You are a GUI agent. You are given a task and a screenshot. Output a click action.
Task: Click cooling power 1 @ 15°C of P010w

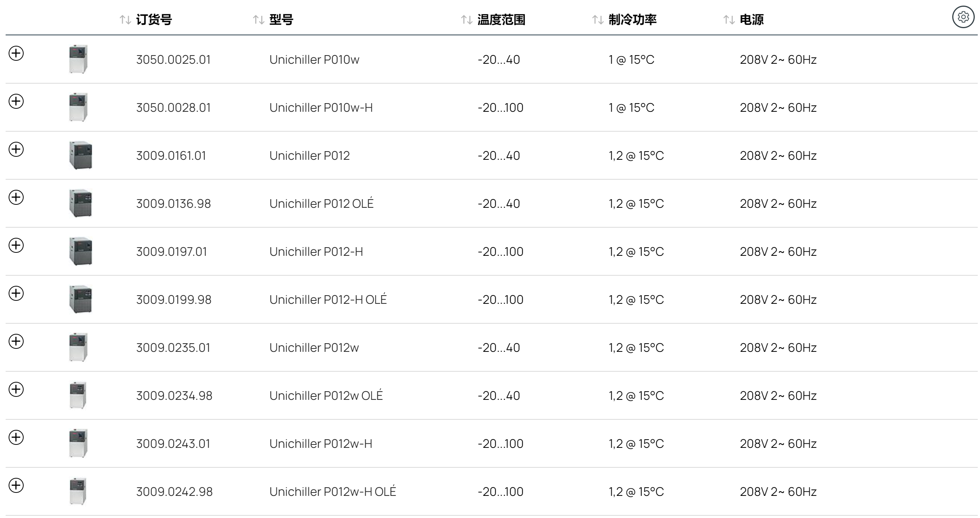(632, 60)
